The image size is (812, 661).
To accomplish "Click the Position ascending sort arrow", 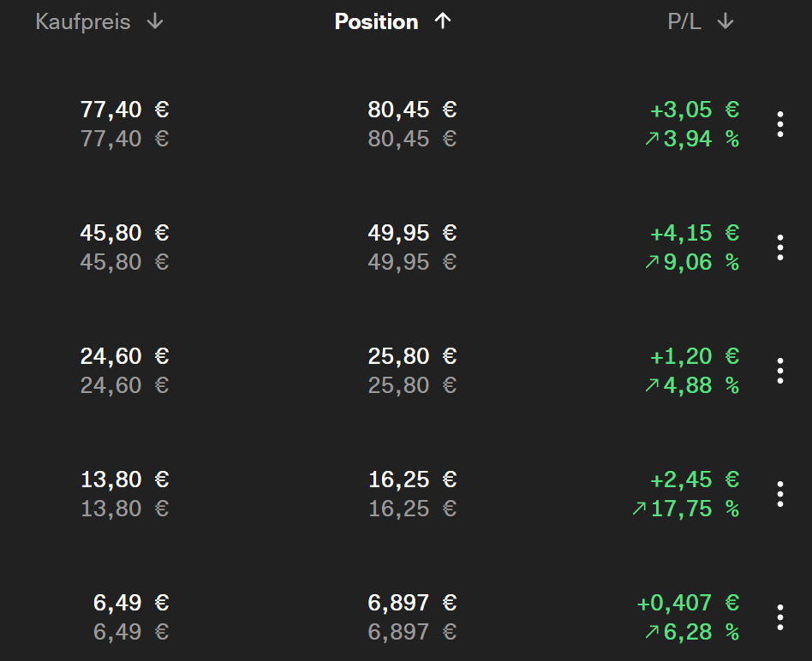I will pos(442,22).
